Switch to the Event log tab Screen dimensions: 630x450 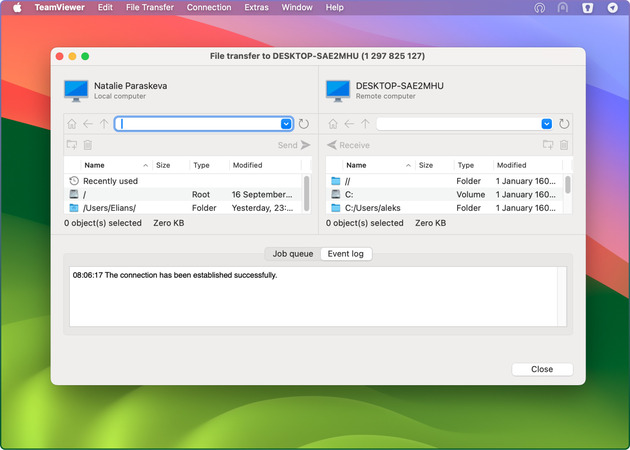click(346, 254)
